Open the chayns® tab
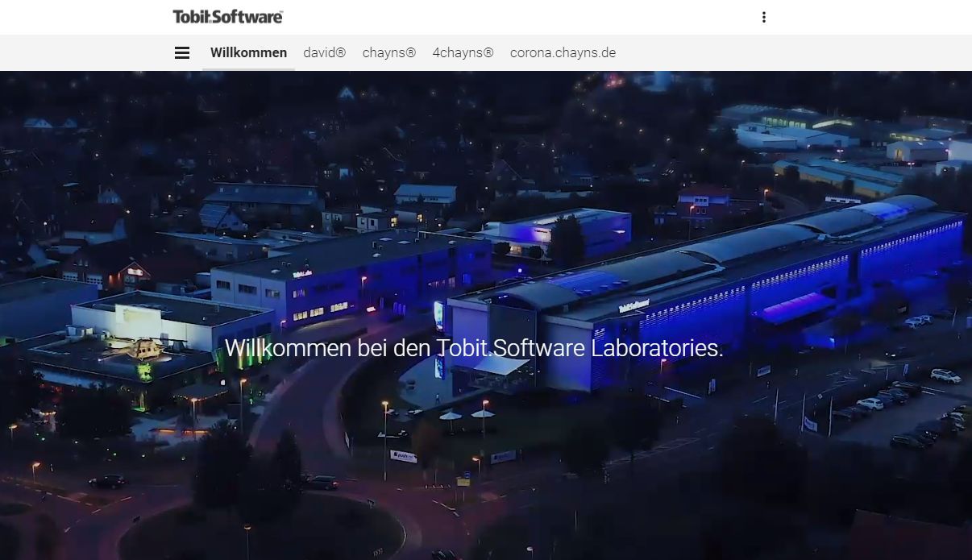972x560 pixels. tap(389, 52)
